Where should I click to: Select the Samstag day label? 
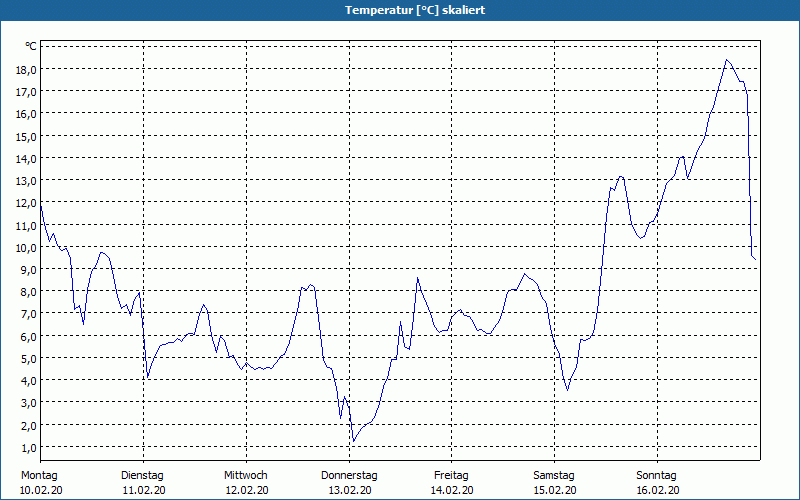(x=554, y=475)
